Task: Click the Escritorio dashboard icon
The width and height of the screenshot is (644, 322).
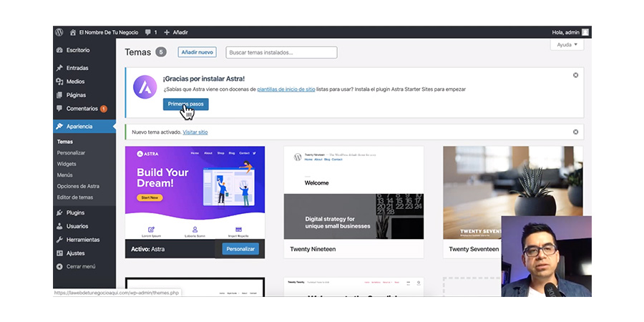Action: [x=59, y=50]
